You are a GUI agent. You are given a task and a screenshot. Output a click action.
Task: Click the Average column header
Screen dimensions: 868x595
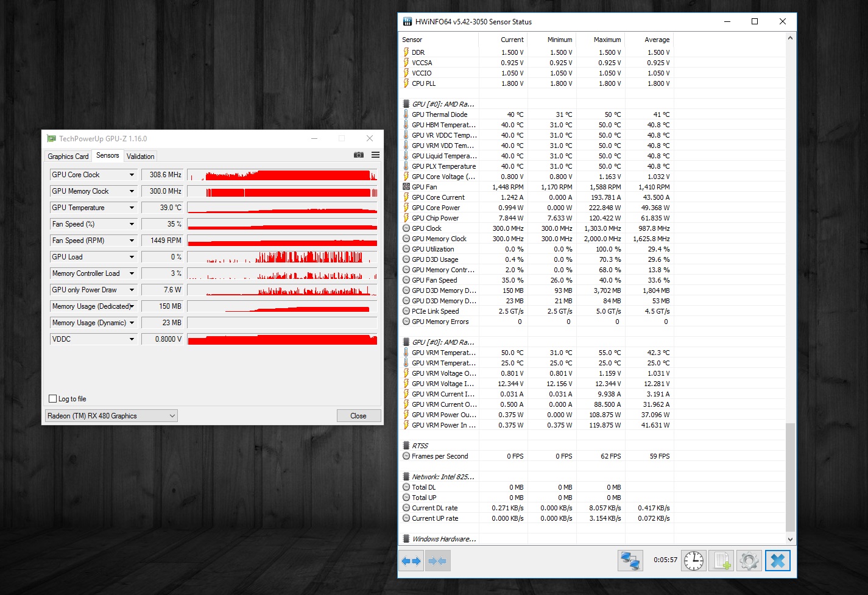(649, 40)
